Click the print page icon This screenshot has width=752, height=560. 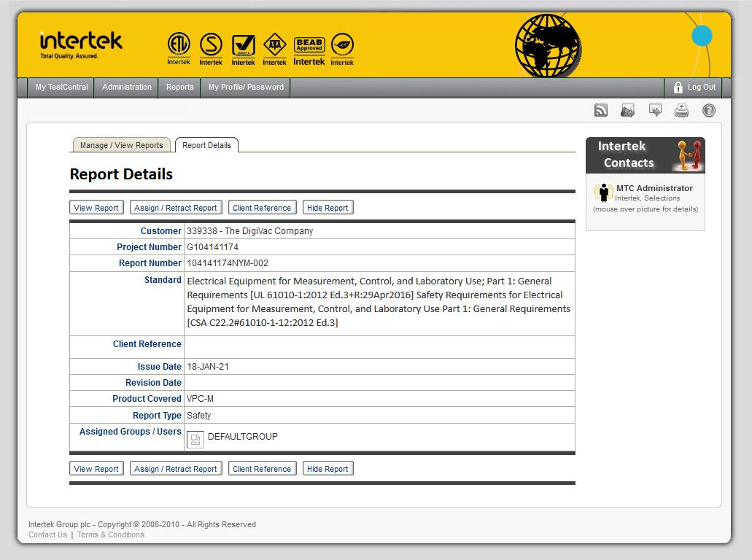click(681, 111)
